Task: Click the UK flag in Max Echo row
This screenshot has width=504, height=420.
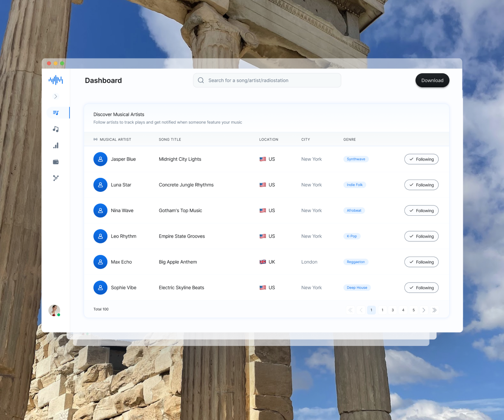Action: 263,262
